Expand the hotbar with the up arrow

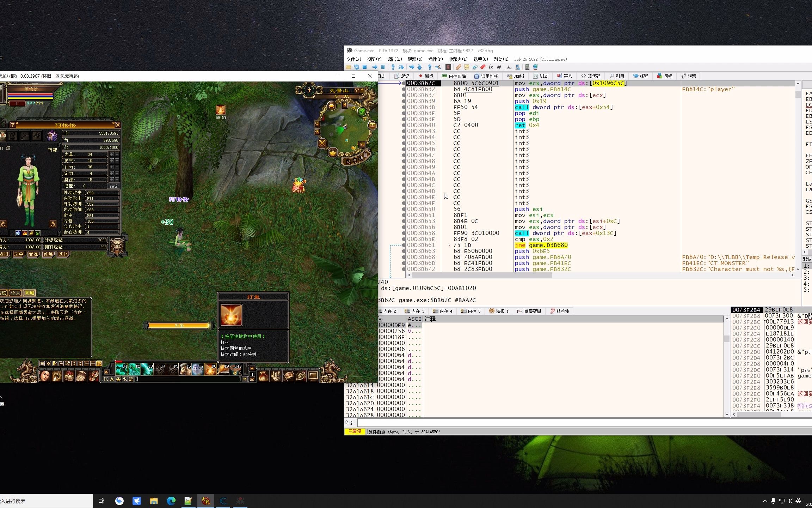point(106,372)
